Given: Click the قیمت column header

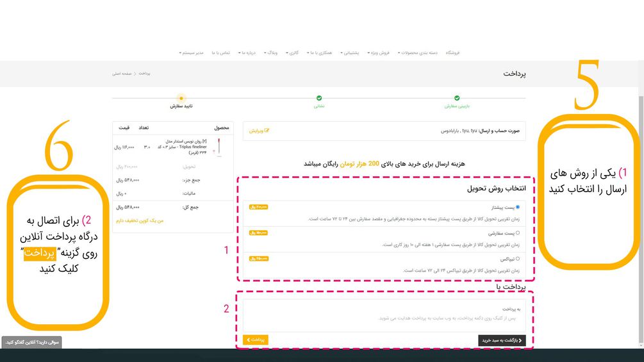Looking at the screenshot, I should pos(124,128).
